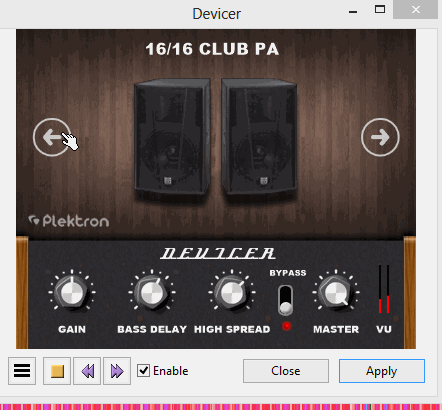Uncheck the Enable checkbox
The width and height of the screenshot is (442, 410).
143,371
